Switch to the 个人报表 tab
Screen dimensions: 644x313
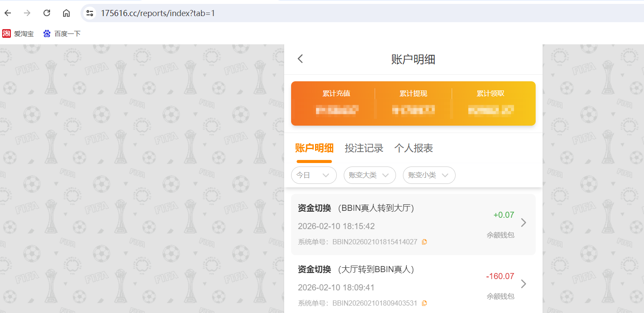point(413,148)
